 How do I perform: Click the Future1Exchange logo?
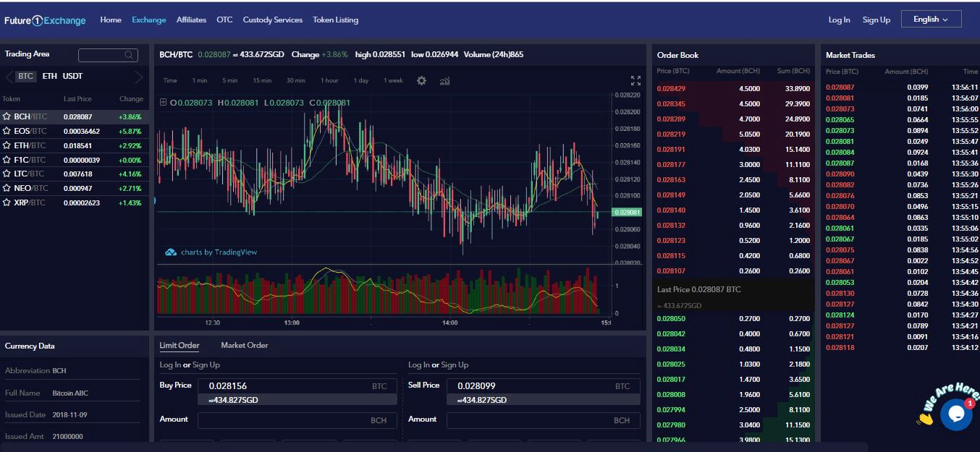coord(45,20)
